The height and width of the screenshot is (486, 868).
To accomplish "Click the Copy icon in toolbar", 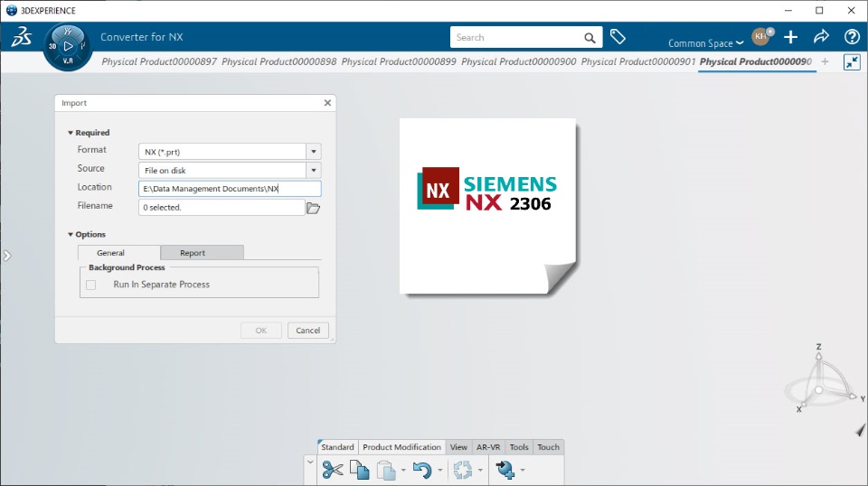I will pos(360,471).
